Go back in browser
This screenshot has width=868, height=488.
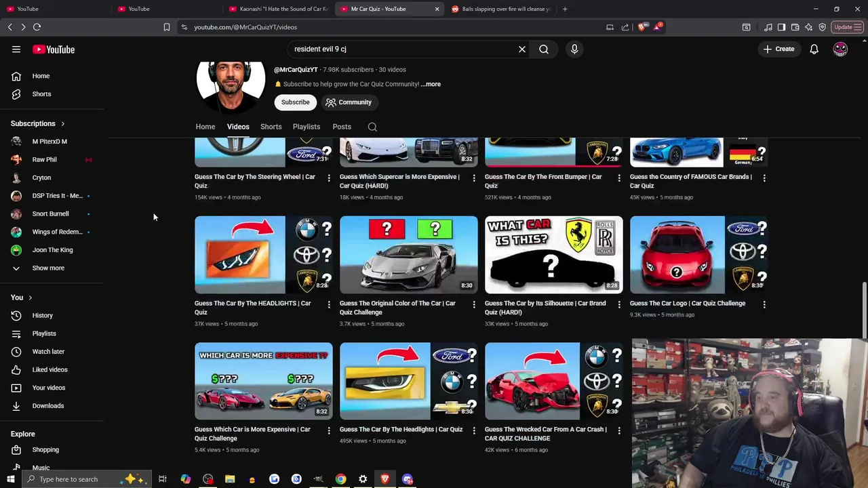tap(9, 27)
